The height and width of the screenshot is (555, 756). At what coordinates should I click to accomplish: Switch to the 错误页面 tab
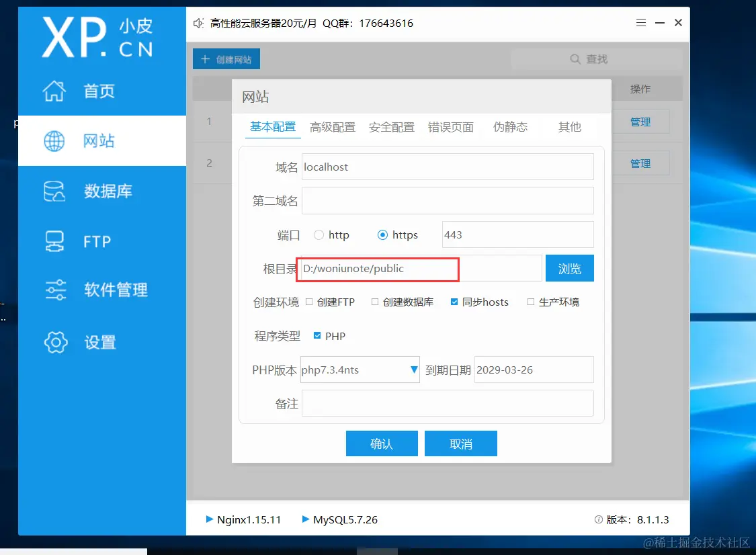click(x=451, y=127)
